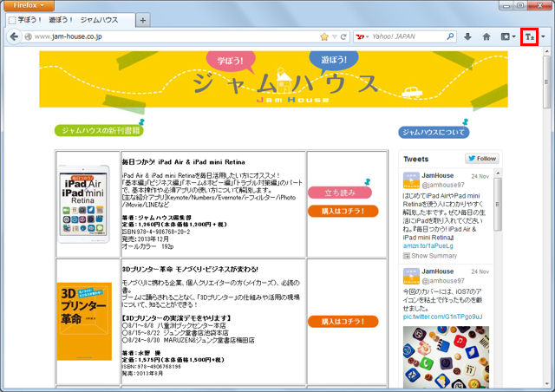The image size is (555, 392).
Task: Click the Tweets heading
Action: point(416,159)
